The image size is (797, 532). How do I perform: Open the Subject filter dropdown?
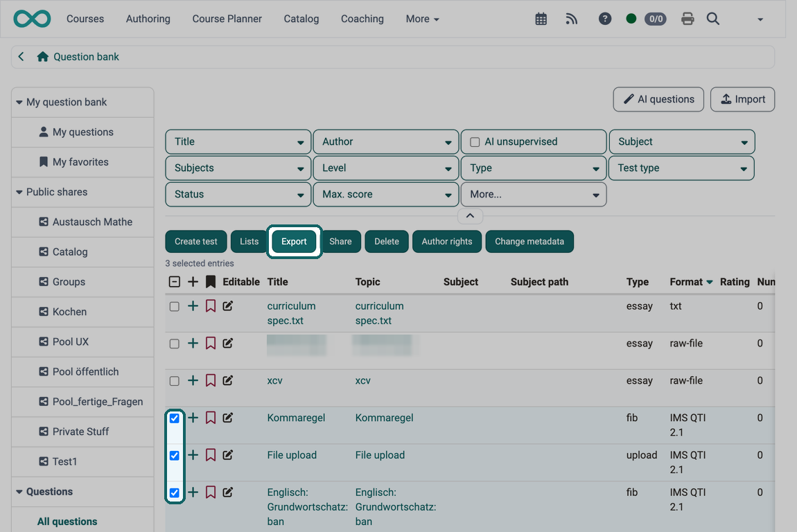(682, 142)
